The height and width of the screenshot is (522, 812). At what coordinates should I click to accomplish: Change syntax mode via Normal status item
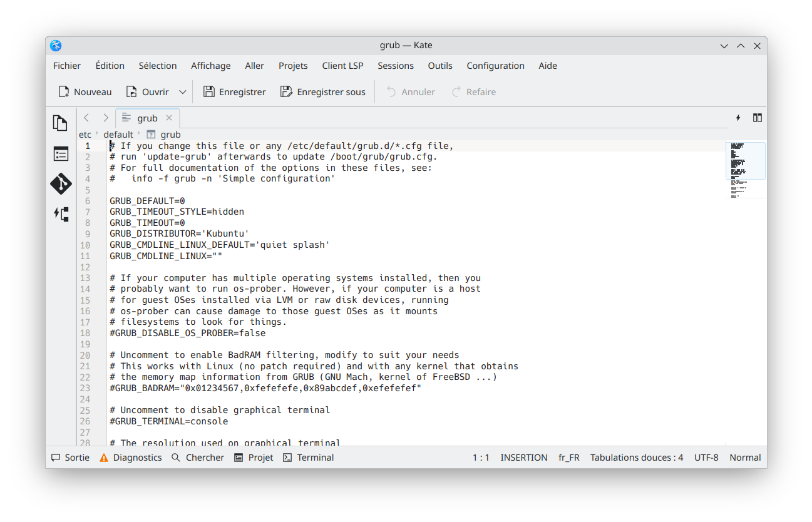tap(745, 458)
